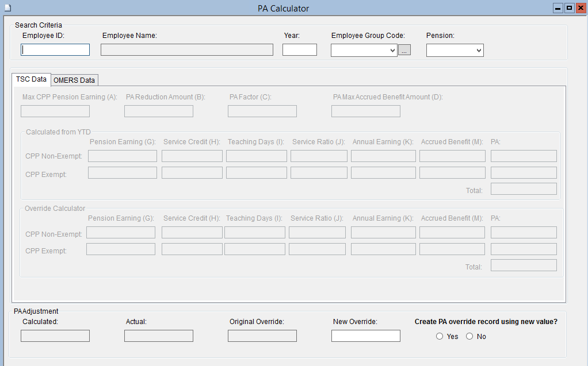The width and height of the screenshot is (588, 366).
Task: Minimize the PA Calculator window
Action: 558,8
